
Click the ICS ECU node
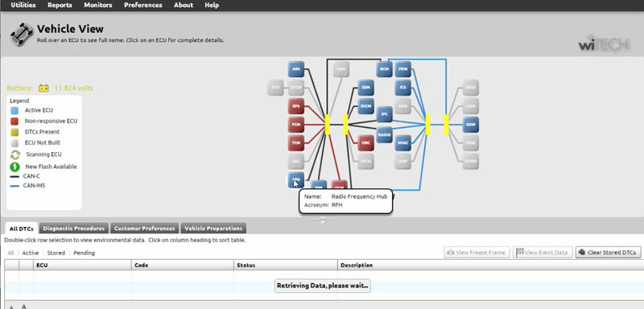pyautogui.click(x=403, y=88)
